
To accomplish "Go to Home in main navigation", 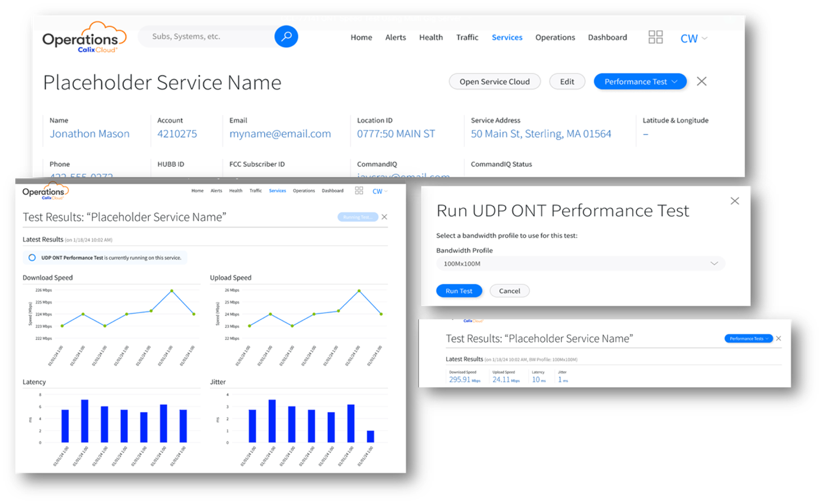I will (361, 37).
